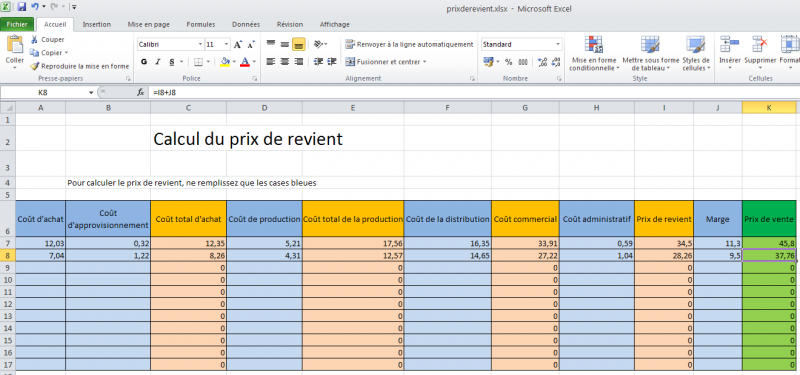
Task: Activate Reproduire la mise en forme painter
Action: [79, 66]
